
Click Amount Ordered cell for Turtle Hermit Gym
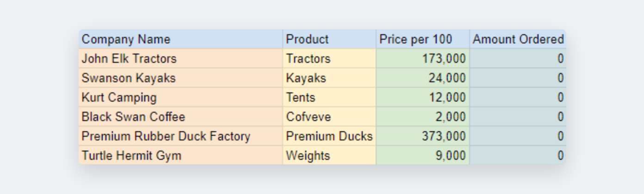pos(518,156)
